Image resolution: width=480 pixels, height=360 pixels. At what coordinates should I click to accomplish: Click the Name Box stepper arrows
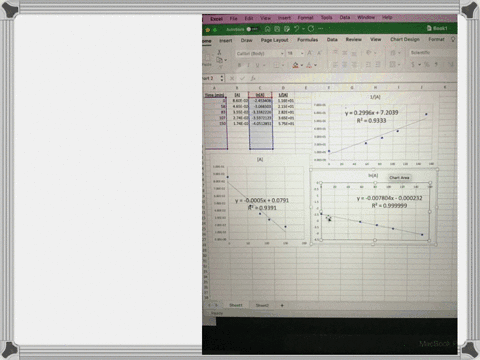222,78
